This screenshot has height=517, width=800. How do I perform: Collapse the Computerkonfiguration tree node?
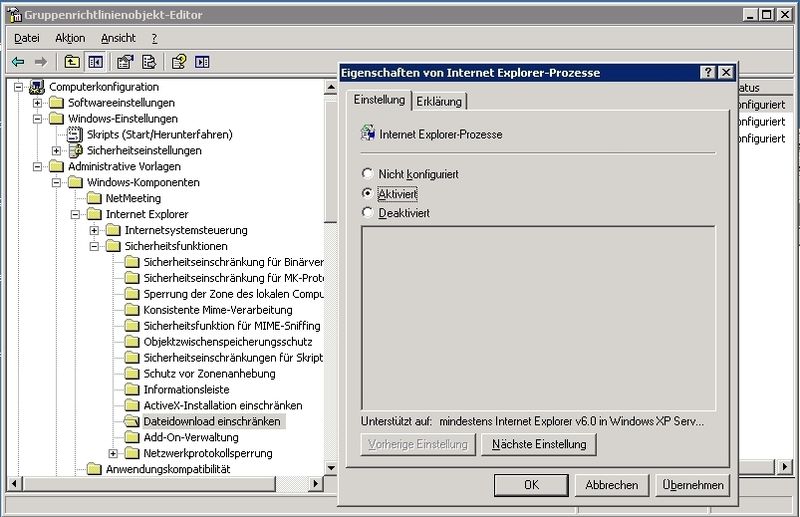tap(18, 87)
